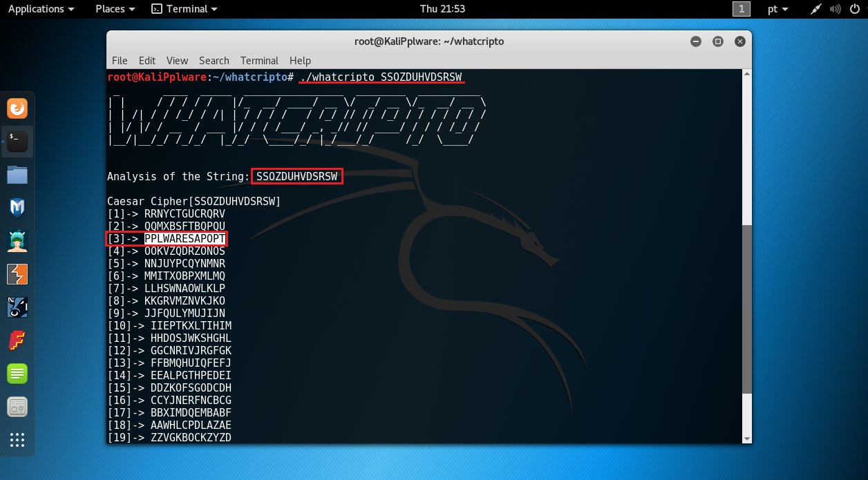Open the Files folder icon in dock
The image size is (868, 480).
[17, 175]
